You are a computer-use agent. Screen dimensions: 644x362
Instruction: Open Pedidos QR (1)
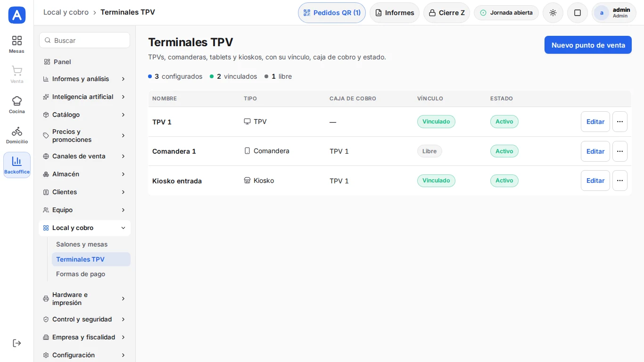pos(332,13)
